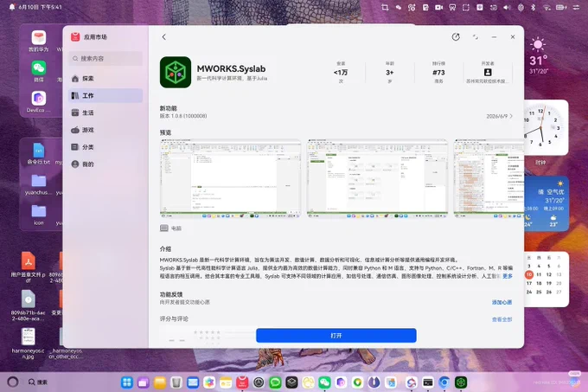
Task: Open the mail icon in dock
Action: coord(193,382)
